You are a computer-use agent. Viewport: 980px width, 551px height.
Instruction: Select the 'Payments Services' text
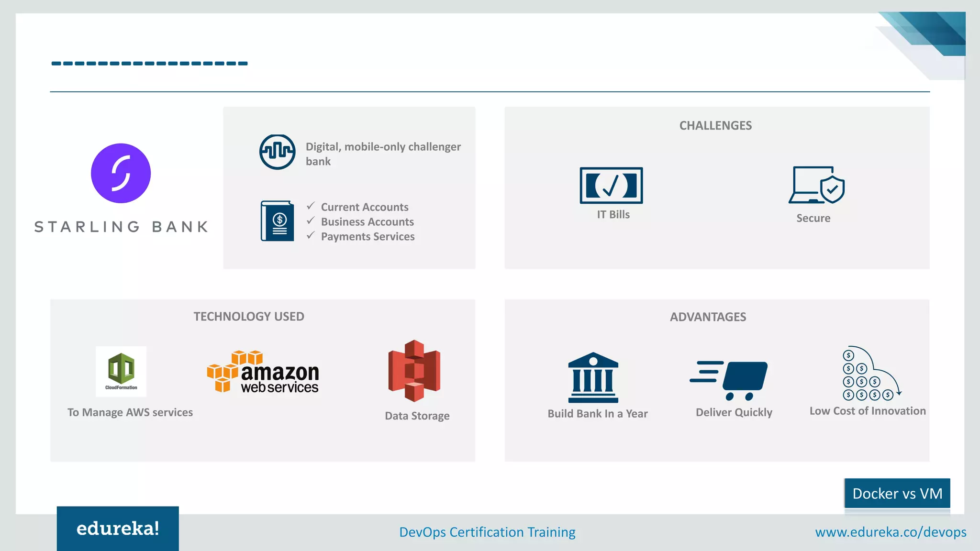coord(368,237)
